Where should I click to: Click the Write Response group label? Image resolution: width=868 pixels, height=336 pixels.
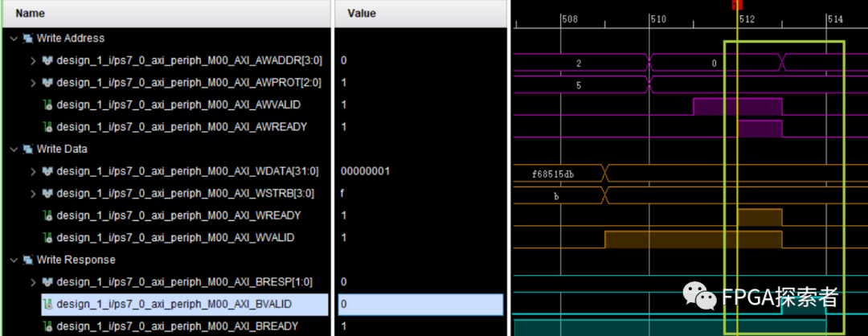[76, 260]
